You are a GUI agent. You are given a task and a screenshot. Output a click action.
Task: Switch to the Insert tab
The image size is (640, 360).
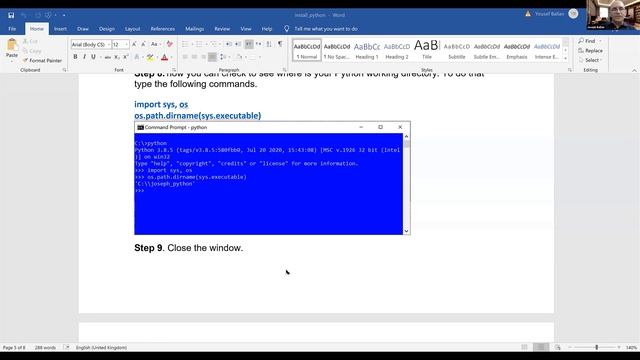(x=60, y=29)
